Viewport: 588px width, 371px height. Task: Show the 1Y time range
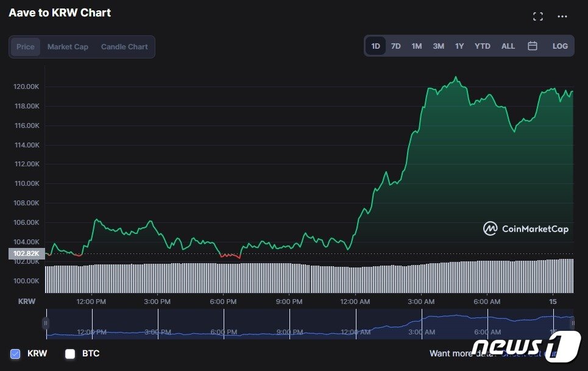point(459,46)
